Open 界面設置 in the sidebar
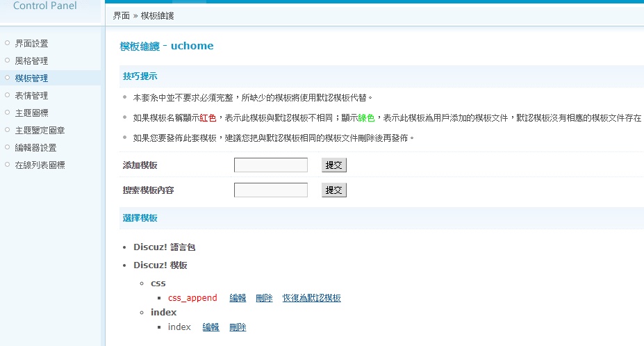This screenshot has height=346, width=644. pos(31,44)
